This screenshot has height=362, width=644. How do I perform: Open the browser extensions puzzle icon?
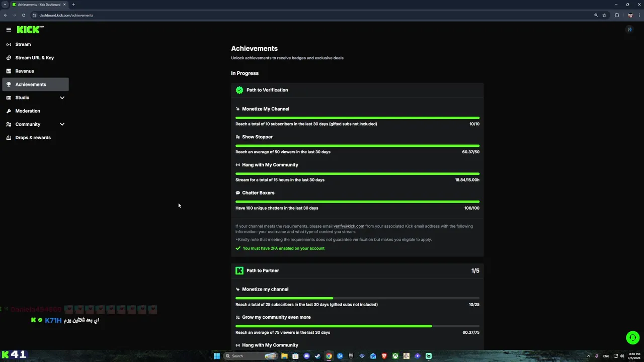click(617, 15)
